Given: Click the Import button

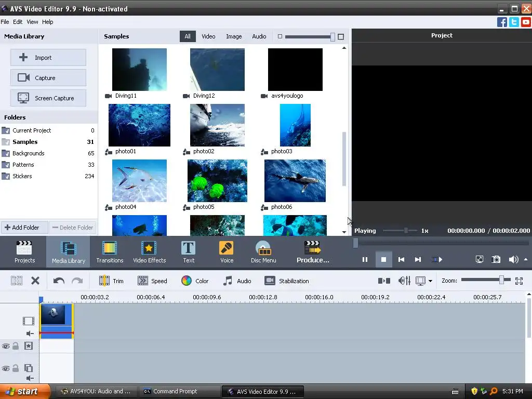Looking at the screenshot, I should click(x=48, y=57).
